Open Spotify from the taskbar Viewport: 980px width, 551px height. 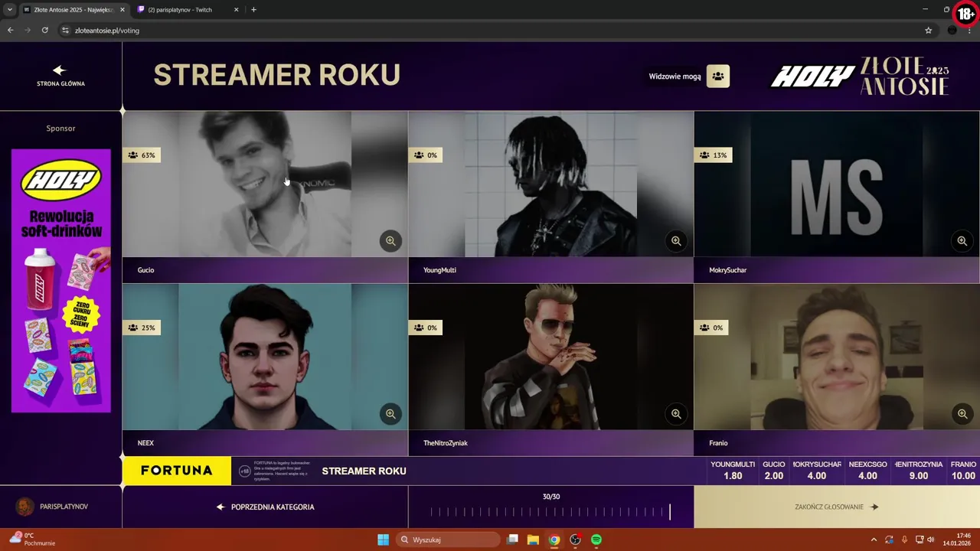point(596,540)
